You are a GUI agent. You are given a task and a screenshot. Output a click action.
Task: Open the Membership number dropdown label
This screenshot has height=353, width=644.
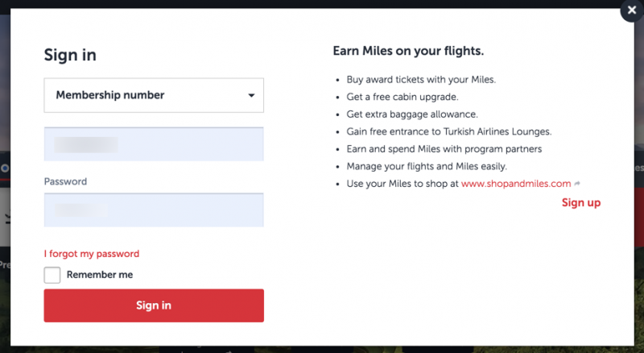(x=110, y=95)
